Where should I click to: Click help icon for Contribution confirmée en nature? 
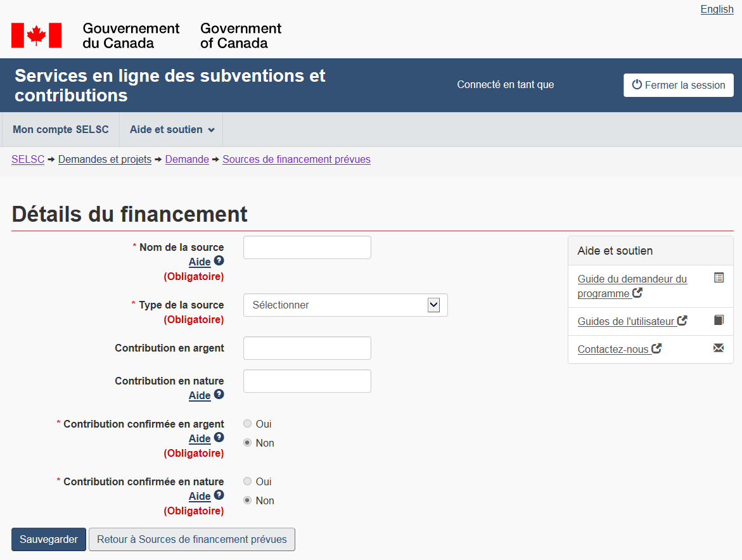pyautogui.click(x=219, y=495)
